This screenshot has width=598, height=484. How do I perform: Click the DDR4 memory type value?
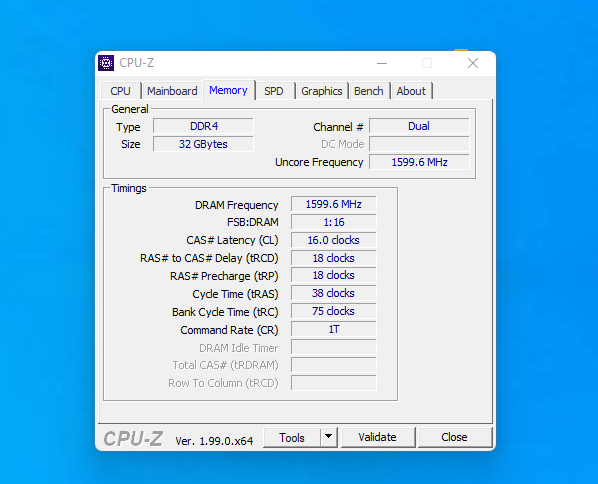point(203,126)
